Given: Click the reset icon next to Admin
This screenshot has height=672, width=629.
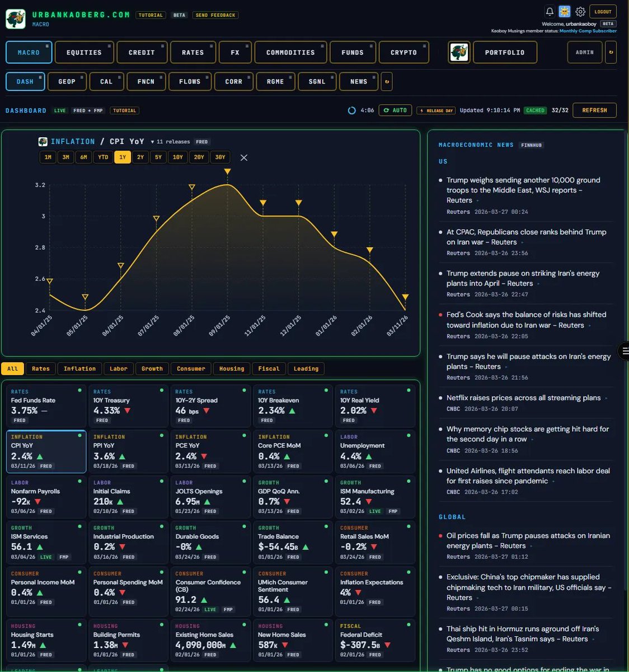Looking at the screenshot, I should pyautogui.click(x=611, y=52).
